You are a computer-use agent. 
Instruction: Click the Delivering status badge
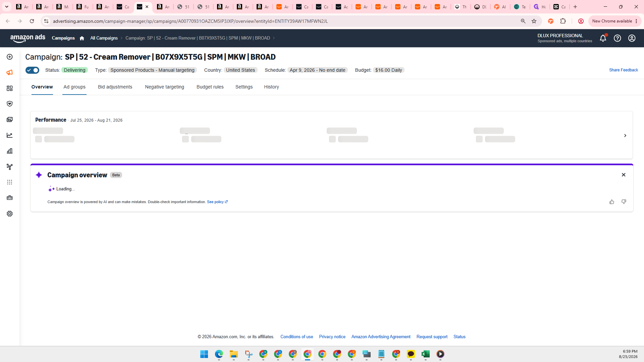coord(74,70)
